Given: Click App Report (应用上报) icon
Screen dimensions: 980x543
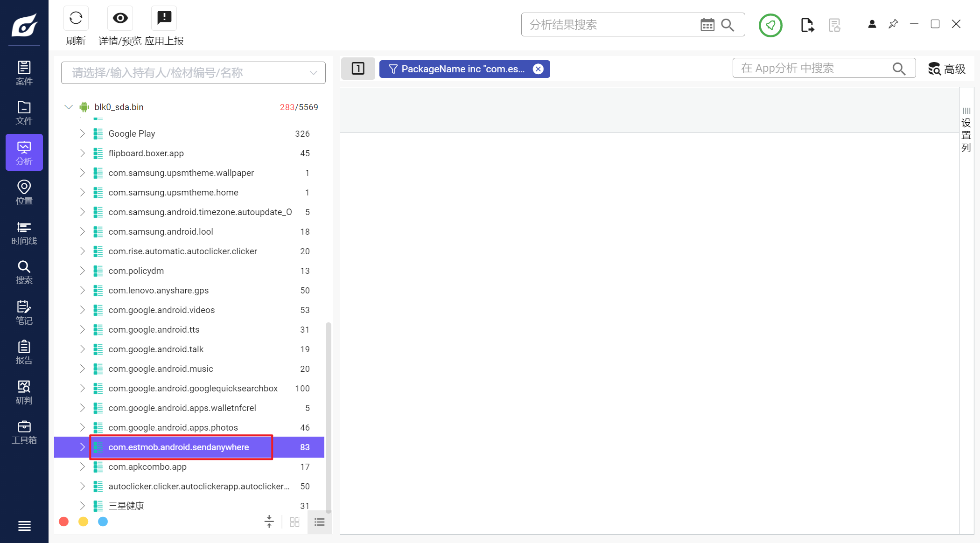Looking at the screenshot, I should pos(164,19).
